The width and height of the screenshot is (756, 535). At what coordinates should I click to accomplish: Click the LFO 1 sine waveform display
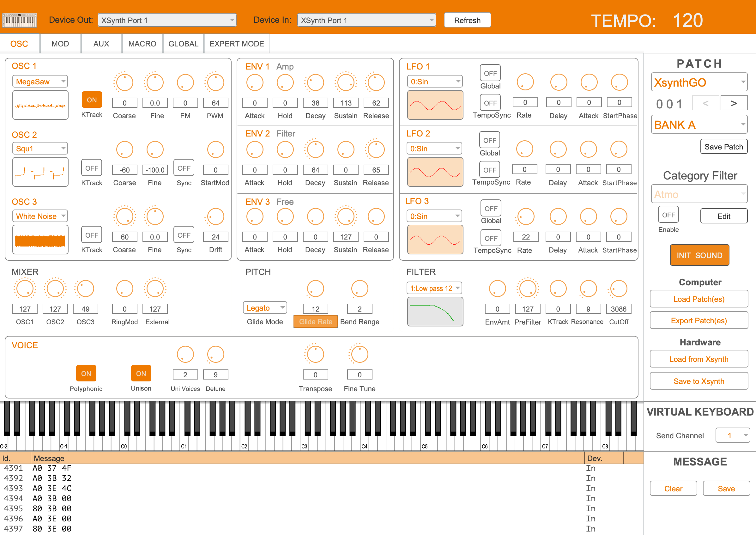click(x=435, y=105)
